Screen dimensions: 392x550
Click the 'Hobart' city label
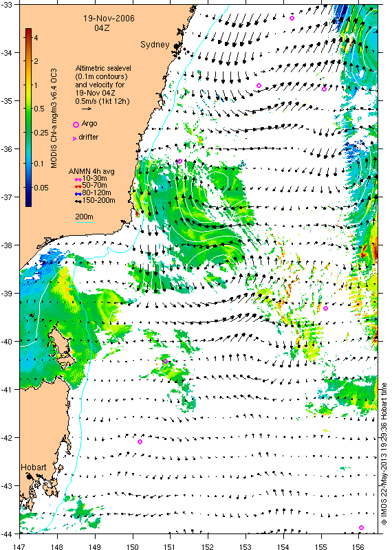(33, 467)
